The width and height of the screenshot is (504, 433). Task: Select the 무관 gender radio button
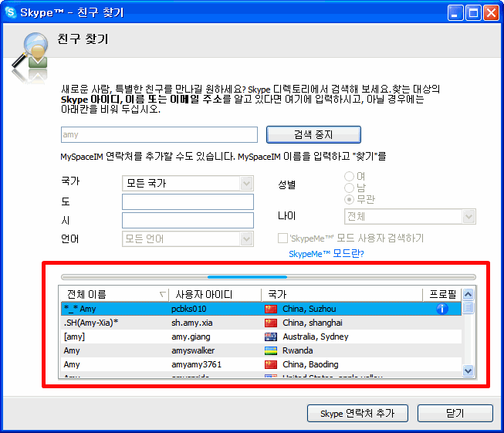point(349,199)
